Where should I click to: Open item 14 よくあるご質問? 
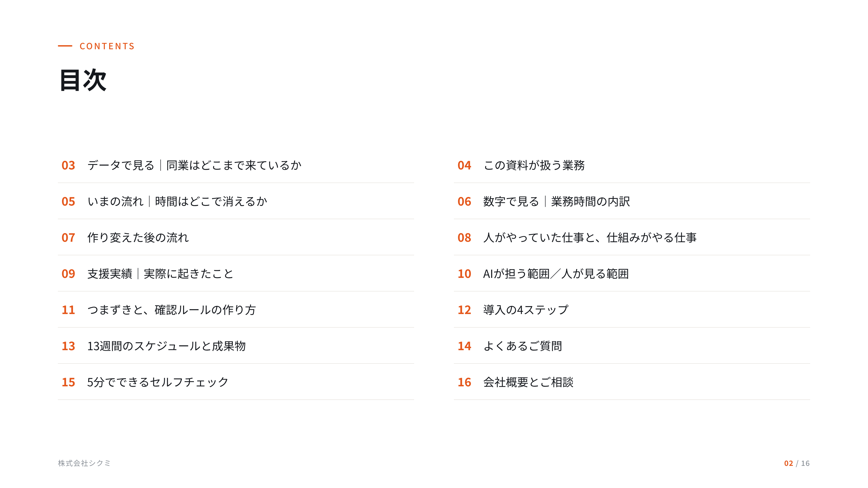(632, 346)
